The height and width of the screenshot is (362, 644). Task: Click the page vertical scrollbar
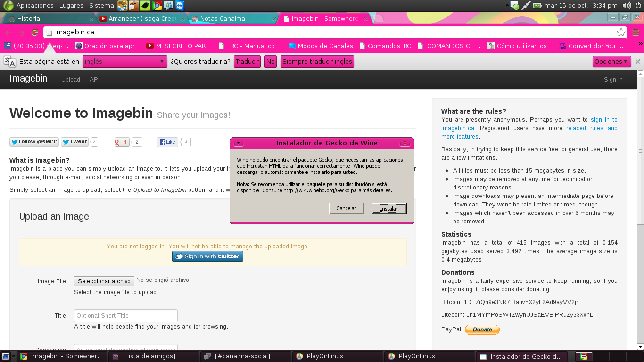[x=640, y=151]
